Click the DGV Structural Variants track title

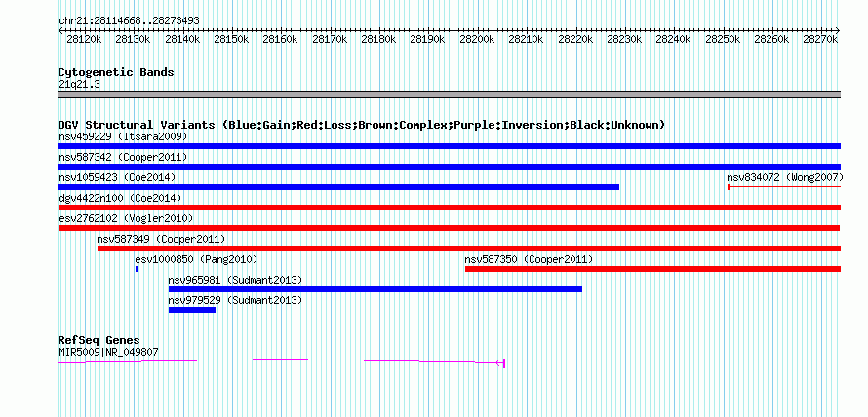tap(362, 125)
